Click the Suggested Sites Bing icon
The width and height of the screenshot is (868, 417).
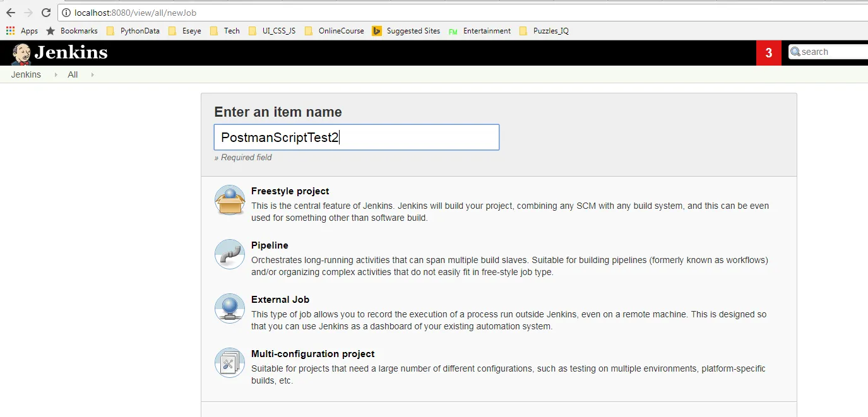pyautogui.click(x=377, y=30)
